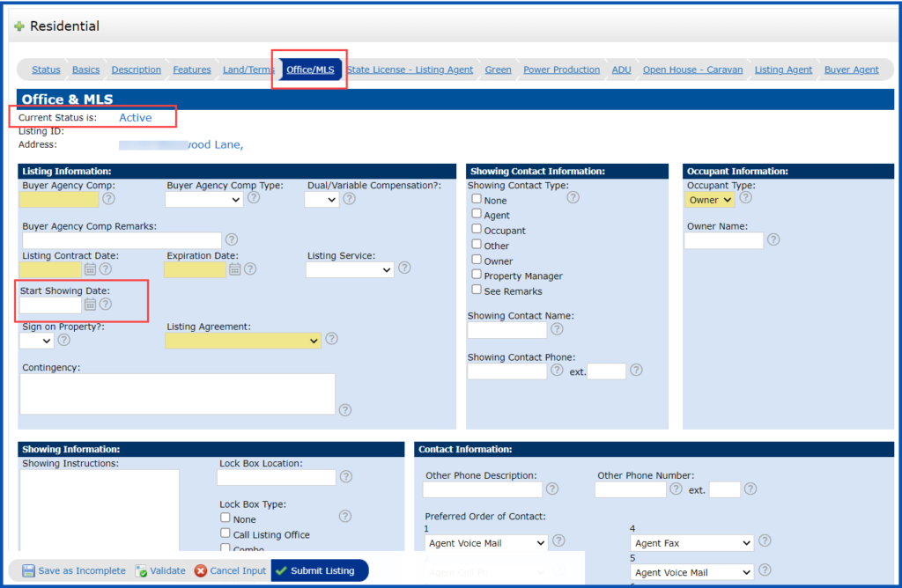Open the Buyer Agency Comp Type dropdown
The image size is (902, 588).
203,199
